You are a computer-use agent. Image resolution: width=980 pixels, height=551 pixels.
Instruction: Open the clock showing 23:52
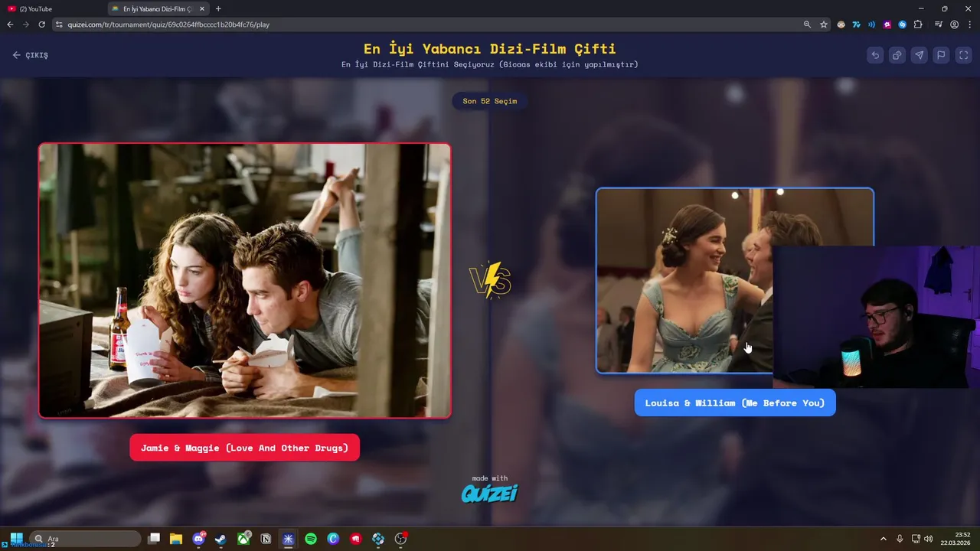[956, 539]
